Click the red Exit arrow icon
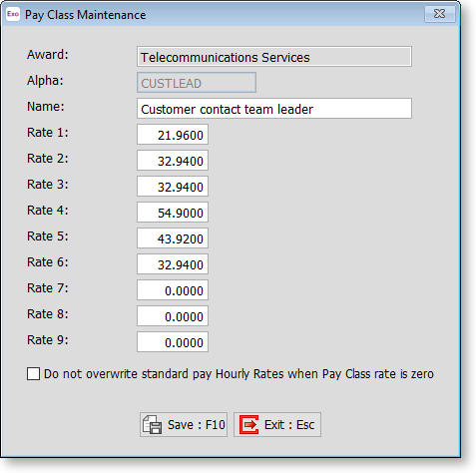This screenshot has width=476, height=473. point(248,424)
